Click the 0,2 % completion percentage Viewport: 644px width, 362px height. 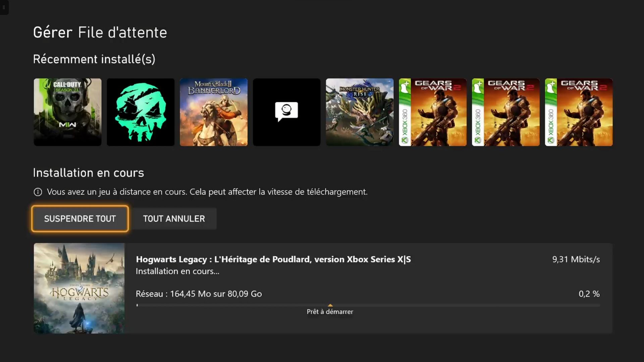coord(589,294)
